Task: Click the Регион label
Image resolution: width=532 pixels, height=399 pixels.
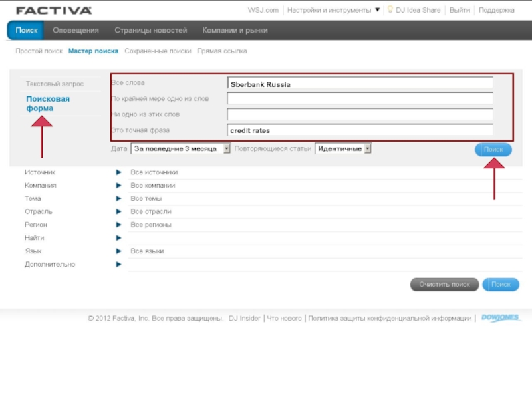Action: (36, 225)
